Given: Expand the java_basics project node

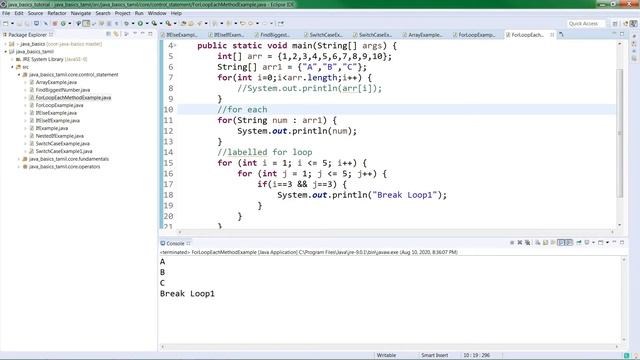Looking at the screenshot, I should (5, 44).
